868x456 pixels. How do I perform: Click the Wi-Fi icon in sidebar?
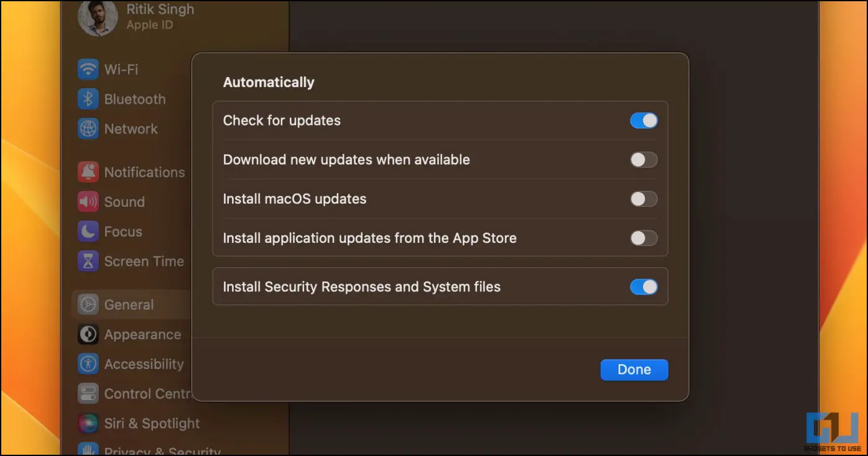click(88, 69)
